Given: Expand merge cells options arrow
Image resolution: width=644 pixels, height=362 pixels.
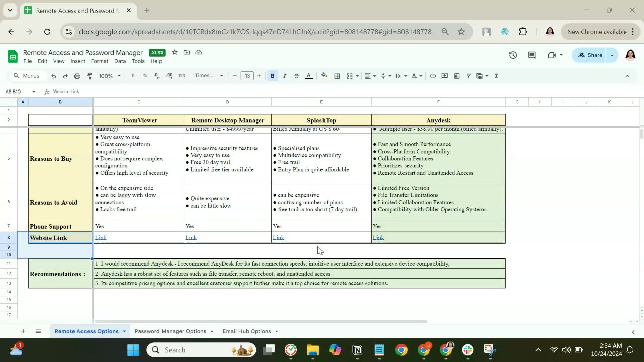Looking at the screenshot, I should (357, 76).
